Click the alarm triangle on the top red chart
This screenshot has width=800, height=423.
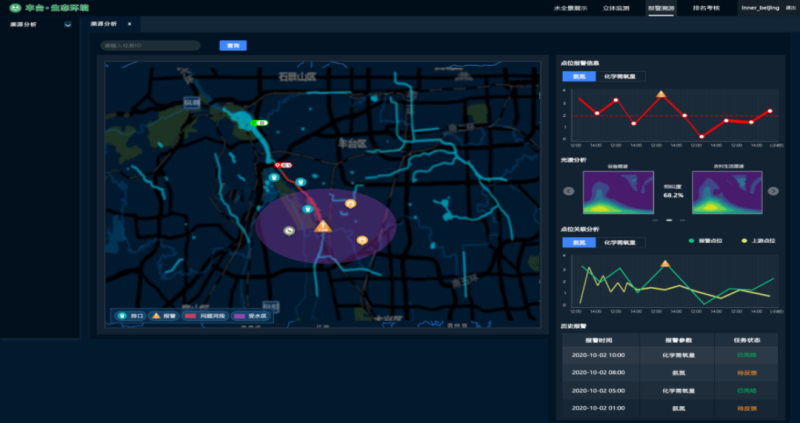coord(661,95)
